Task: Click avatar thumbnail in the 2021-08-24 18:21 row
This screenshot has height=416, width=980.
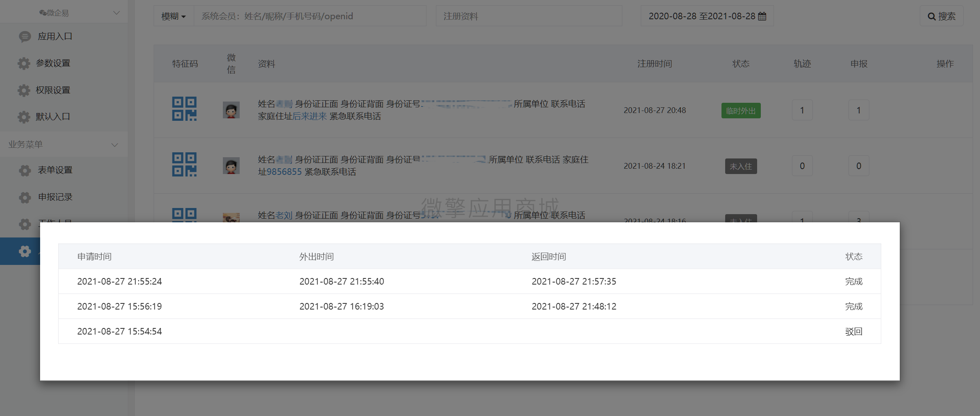Action: pos(231,166)
